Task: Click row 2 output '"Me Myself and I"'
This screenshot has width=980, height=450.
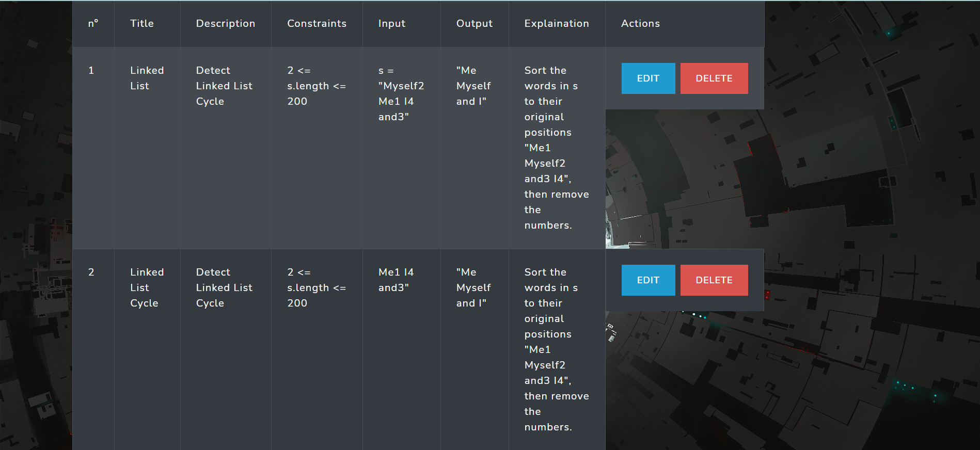Action: pyautogui.click(x=473, y=287)
